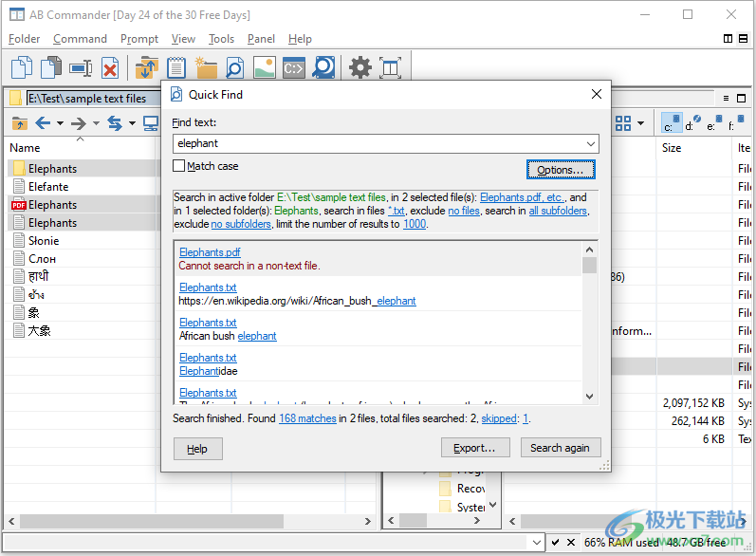Viewport: 756px width, 556px height.
Task: Click the skipped link in search summary
Action: [499, 418]
